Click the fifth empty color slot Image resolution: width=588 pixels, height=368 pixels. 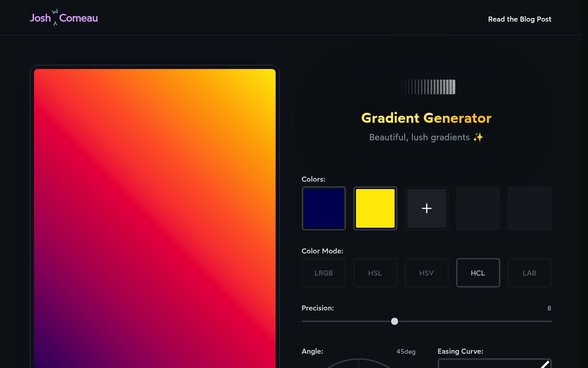(x=529, y=208)
